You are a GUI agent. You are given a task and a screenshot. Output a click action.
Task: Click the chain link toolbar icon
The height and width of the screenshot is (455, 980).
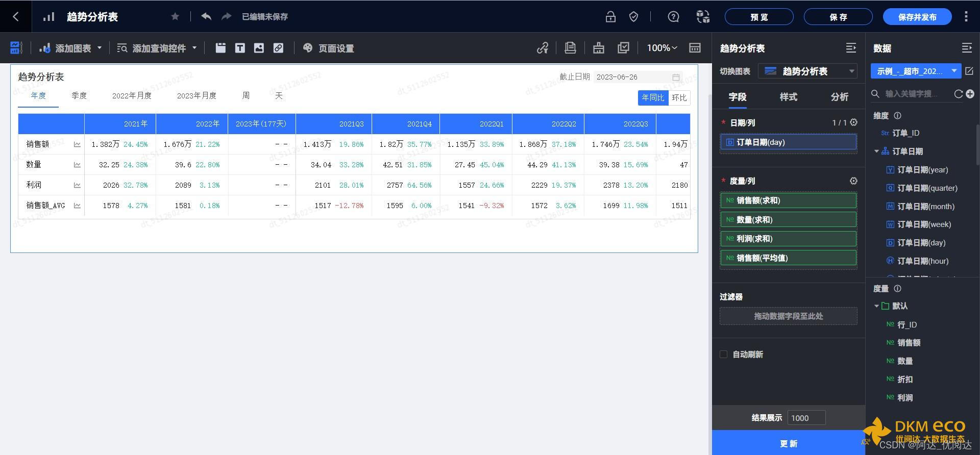543,48
